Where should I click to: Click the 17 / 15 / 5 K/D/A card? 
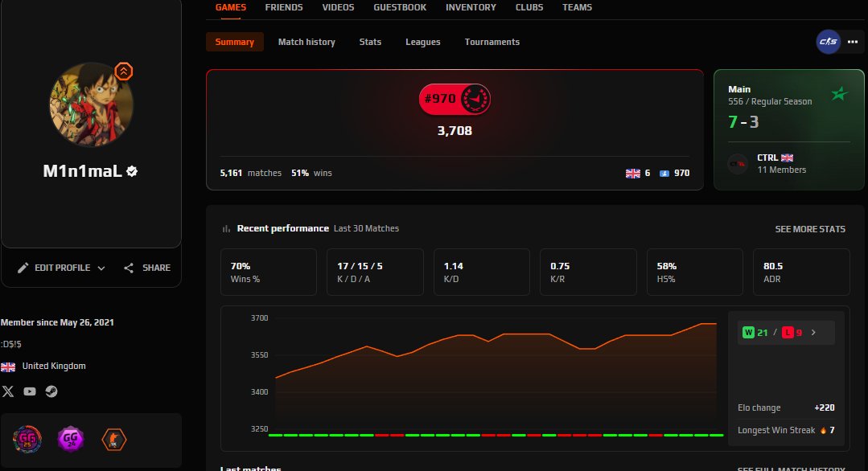(x=376, y=272)
